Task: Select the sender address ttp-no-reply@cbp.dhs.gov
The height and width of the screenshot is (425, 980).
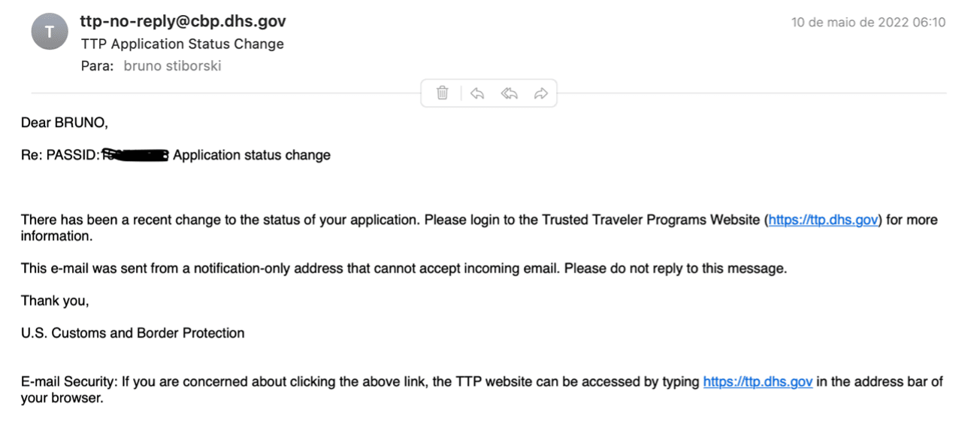Action: pyautogui.click(x=183, y=22)
